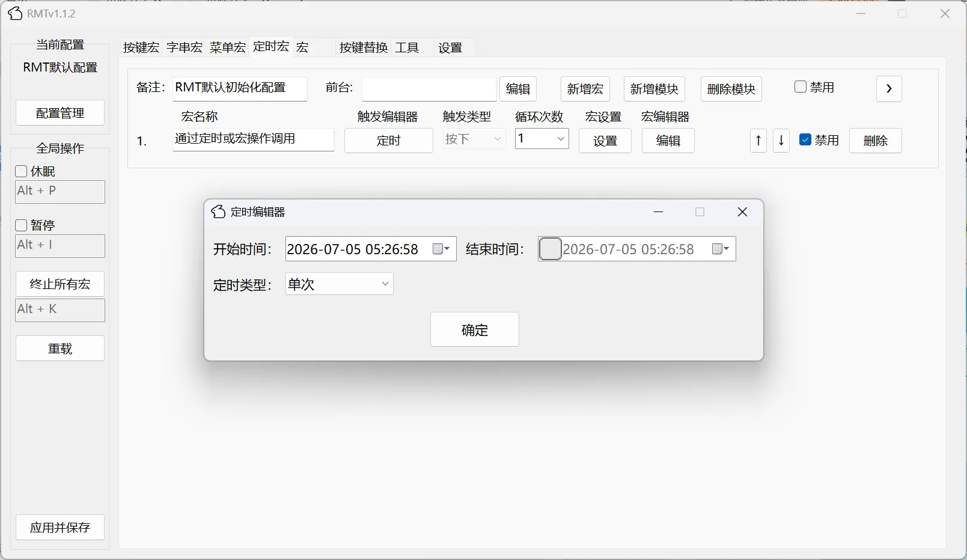
Task: Click 编辑 button under 宏编辑器
Action: pyautogui.click(x=668, y=141)
